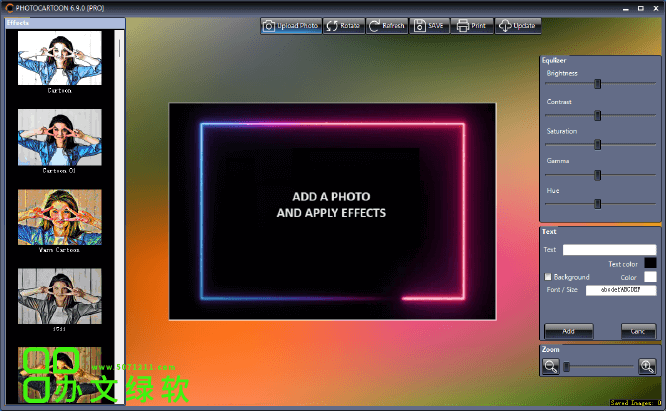Image resolution: width=666 pixels, height=412 pixels.
Task: Apply the Cartoon Oil effect thumbnail
Action: click(x=59, y=137)
